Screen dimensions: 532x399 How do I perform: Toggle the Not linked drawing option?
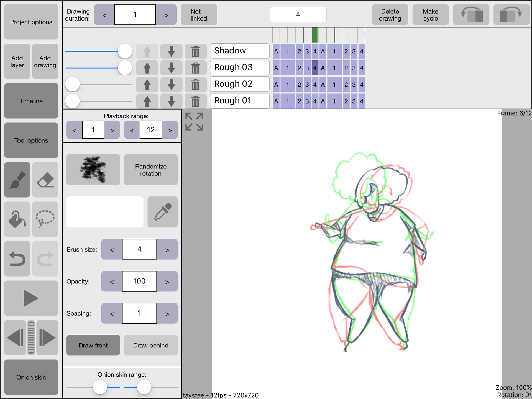[x=199, y=15]
